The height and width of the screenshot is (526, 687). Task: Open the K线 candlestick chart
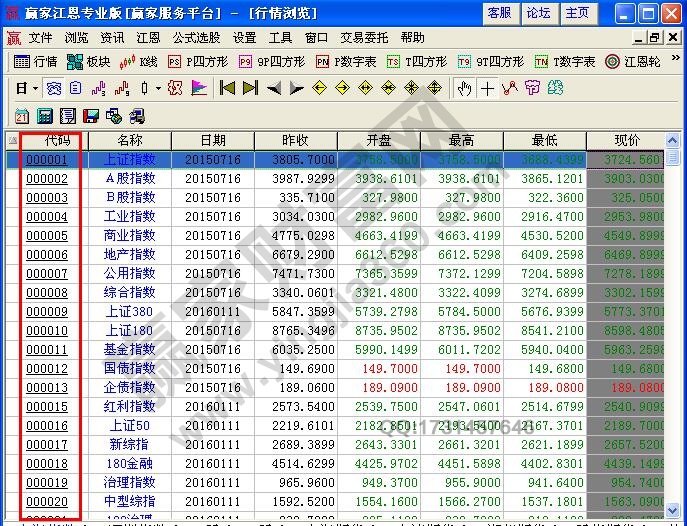click(139, 62)
